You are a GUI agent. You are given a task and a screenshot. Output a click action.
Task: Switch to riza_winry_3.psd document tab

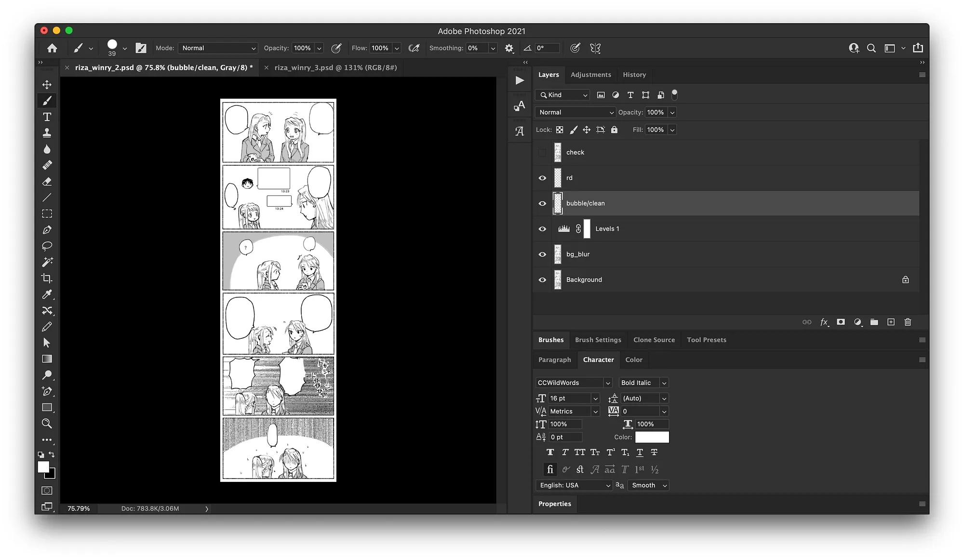(335, 67)
